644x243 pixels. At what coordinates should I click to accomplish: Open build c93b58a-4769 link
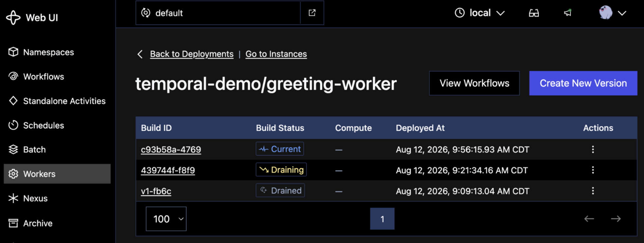click(x=171, y=149)
